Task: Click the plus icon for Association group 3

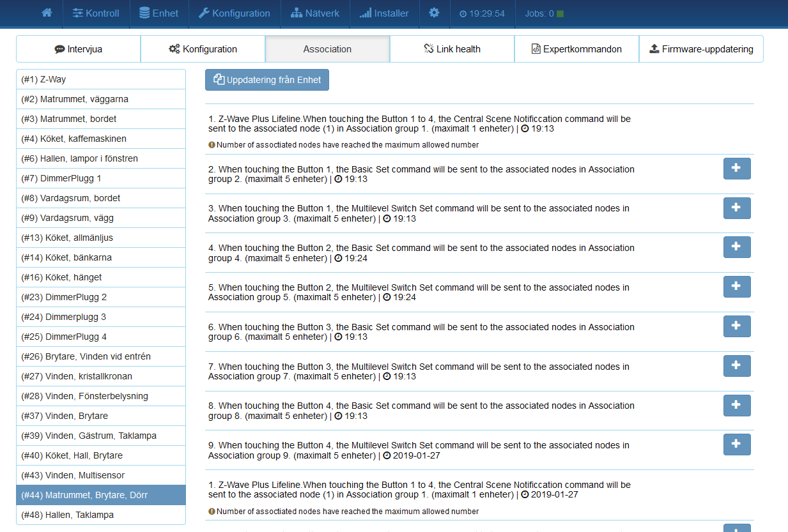Action: click(736, 208)
